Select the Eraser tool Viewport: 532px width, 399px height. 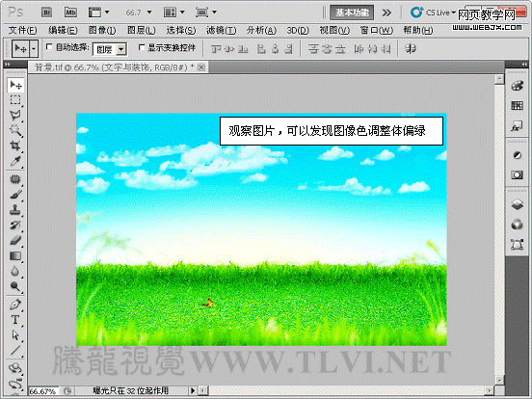[15, 240]
